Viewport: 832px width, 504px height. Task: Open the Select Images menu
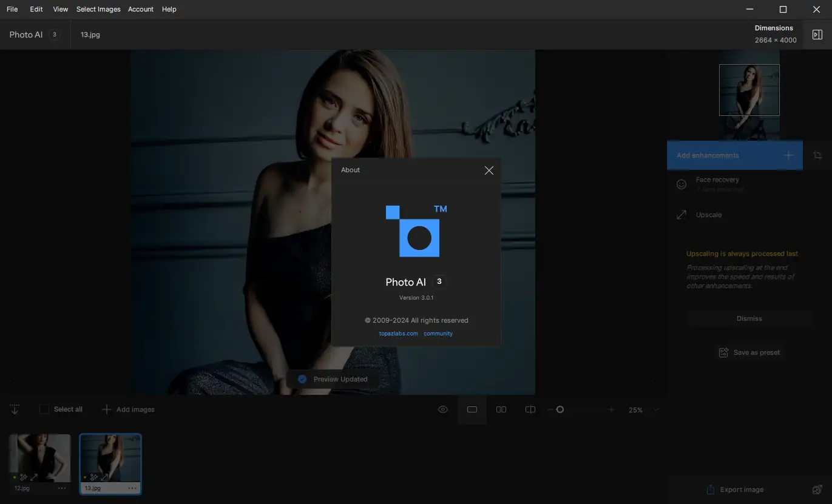click(x=98, y=9)
